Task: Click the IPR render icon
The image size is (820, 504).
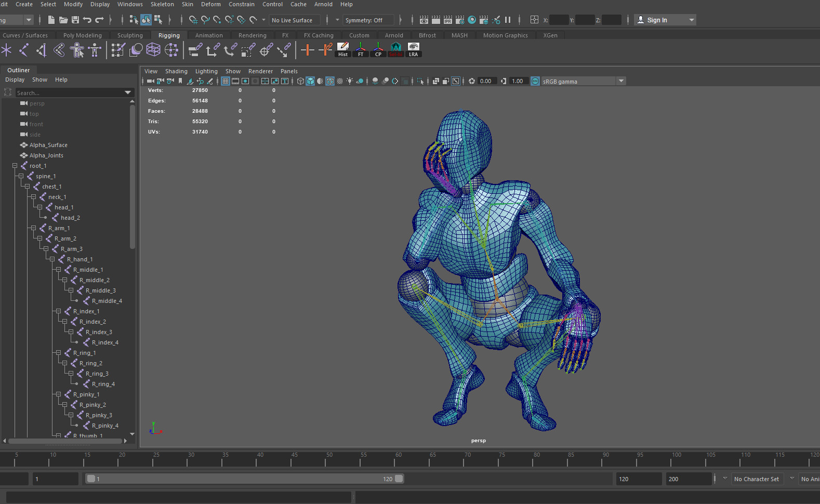Action: point(448,20)
